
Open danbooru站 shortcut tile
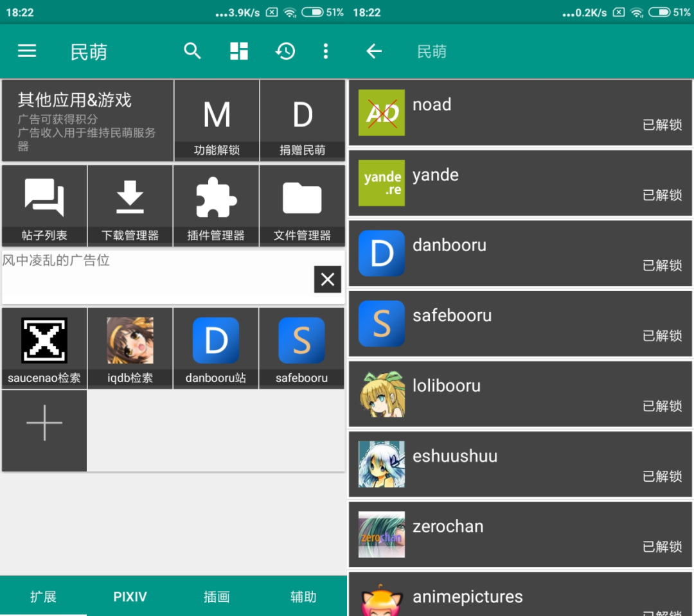[x=216, y=348]
